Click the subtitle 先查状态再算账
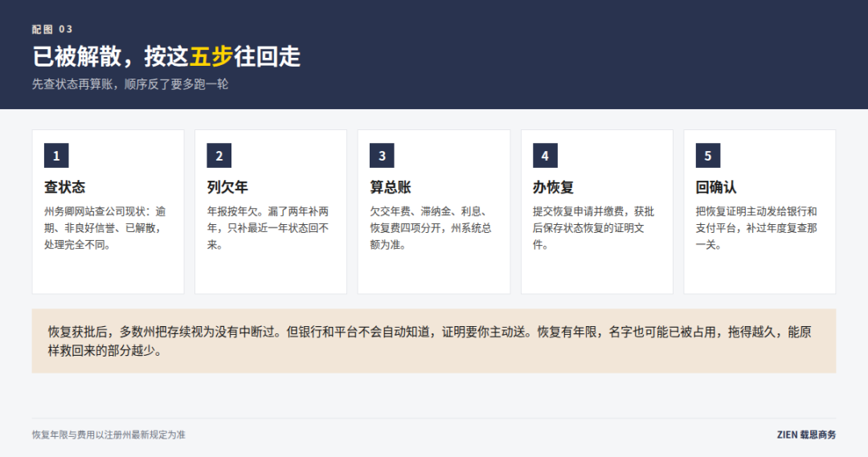Screen dimensions: 868x457 (130, 84)
